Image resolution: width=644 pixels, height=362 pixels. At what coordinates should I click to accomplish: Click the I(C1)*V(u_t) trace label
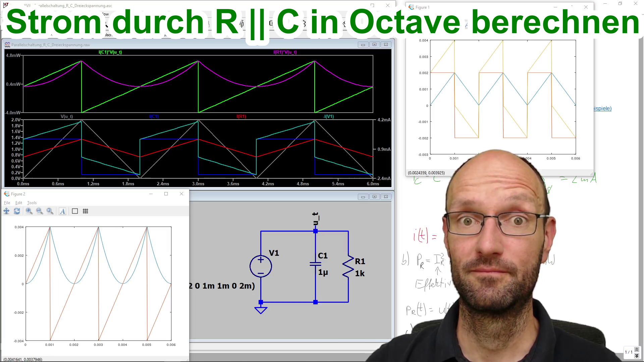[110, 52]
